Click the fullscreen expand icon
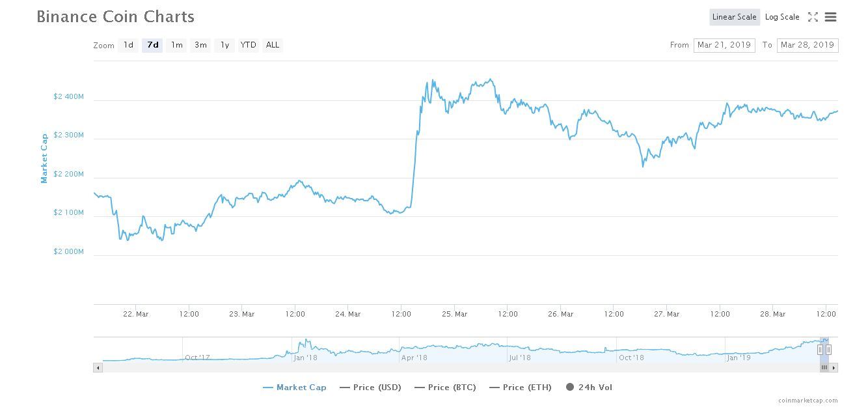 coord(813,18)
